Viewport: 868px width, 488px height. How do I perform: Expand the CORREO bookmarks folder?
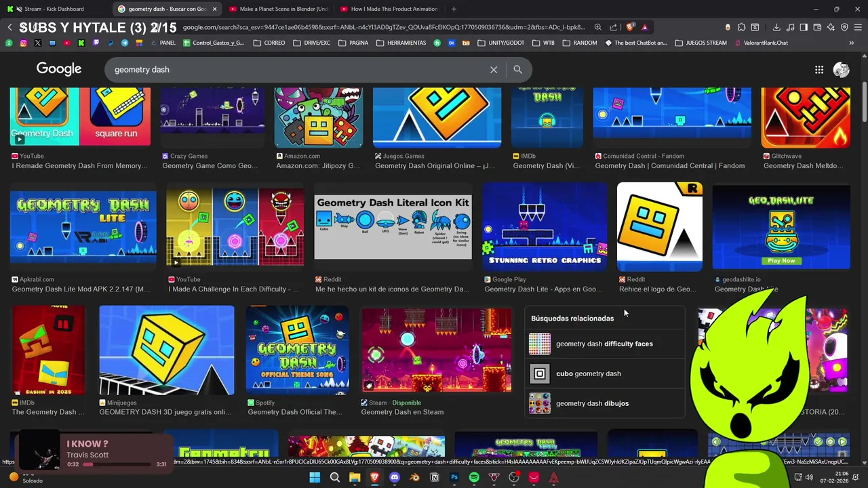(269, 43)
